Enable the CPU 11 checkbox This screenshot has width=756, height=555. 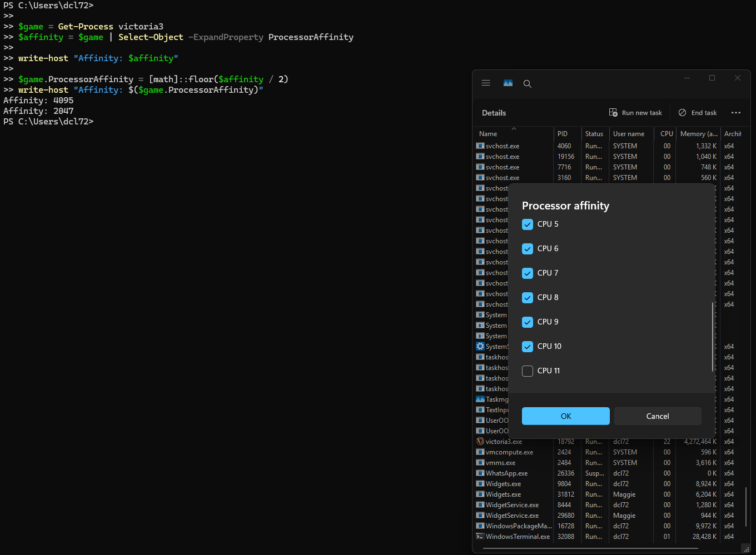pyautogui.click(x=528, y=371)
